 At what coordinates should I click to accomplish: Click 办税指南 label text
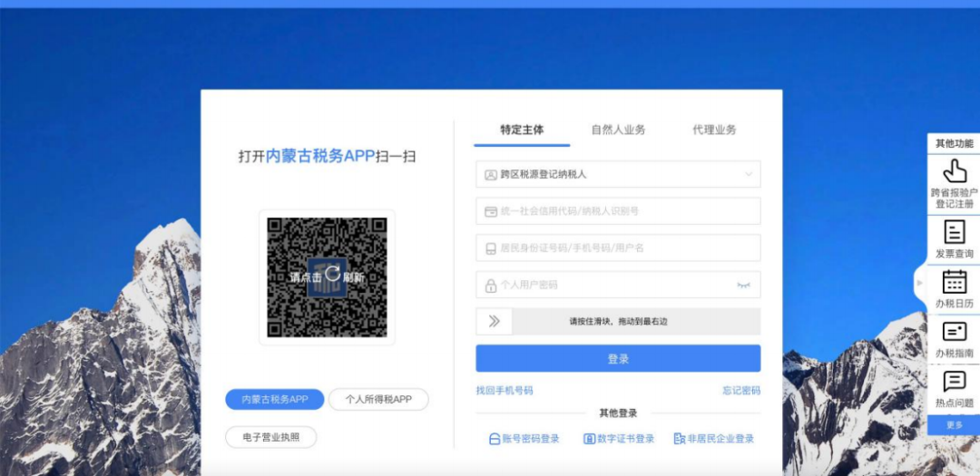(x=955, y=354)
